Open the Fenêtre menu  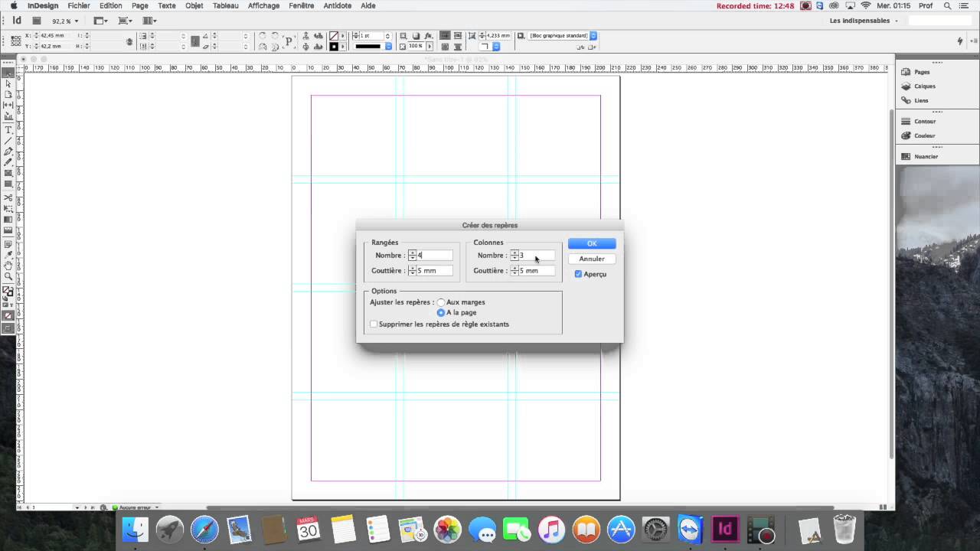(x=302, y=5)
